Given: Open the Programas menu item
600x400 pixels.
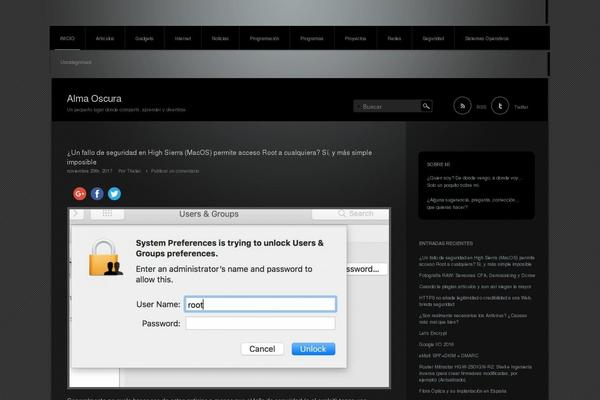Looking at the screenshot, I should [312, 38].
